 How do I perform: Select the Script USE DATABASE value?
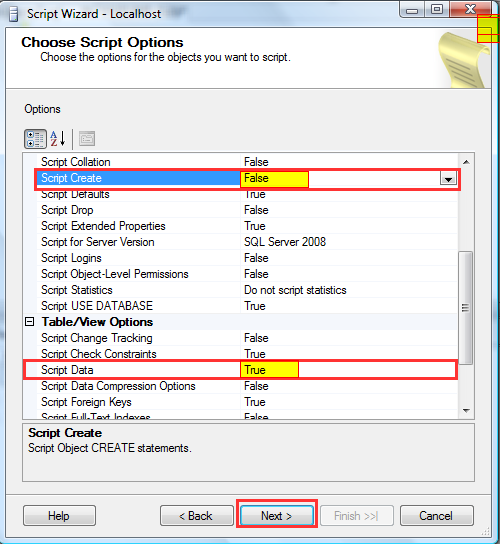255,306
